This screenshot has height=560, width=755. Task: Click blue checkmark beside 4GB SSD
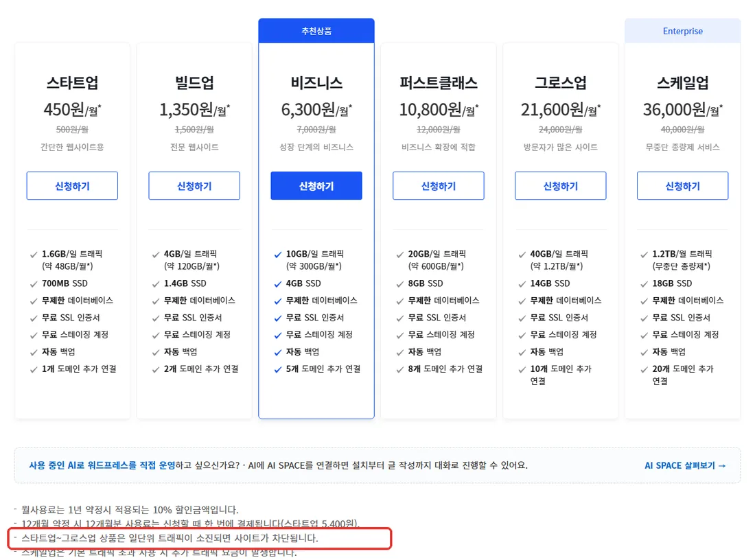(x=278, y=284)
